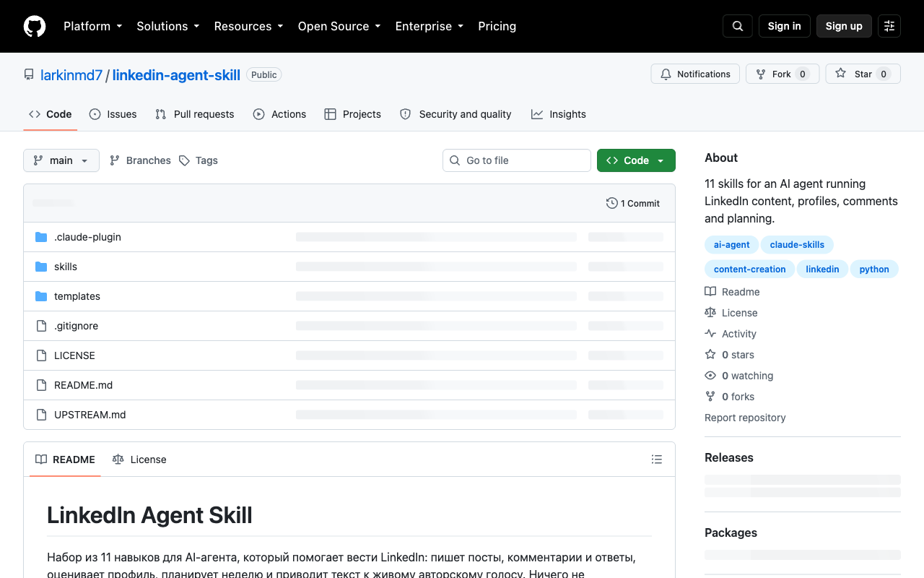
Task: Switch to the Projects tab
Action: tap(353, 114)
